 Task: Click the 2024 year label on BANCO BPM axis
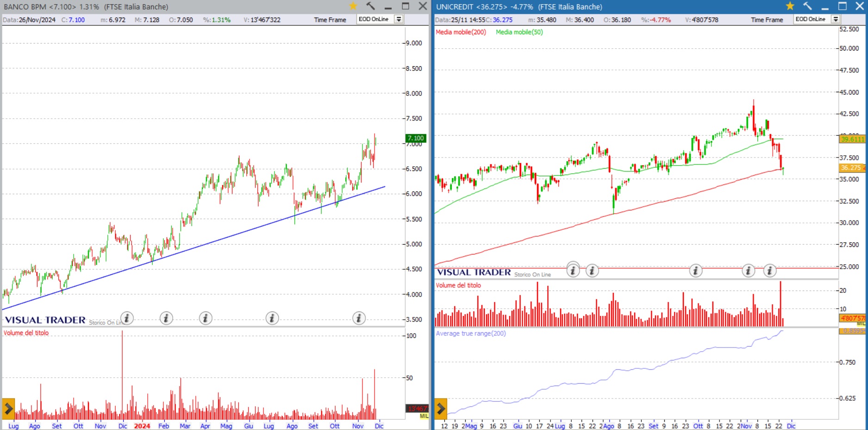point(142,426)
